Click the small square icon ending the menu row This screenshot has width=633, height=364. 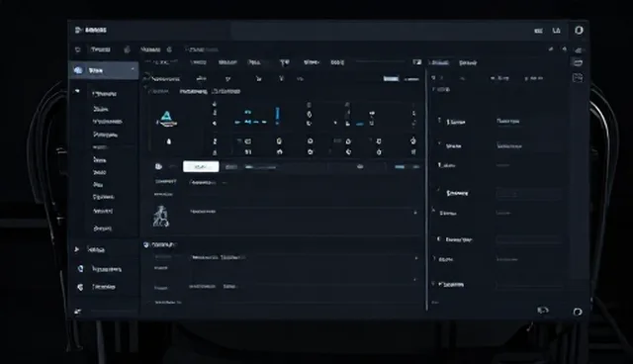417,62
